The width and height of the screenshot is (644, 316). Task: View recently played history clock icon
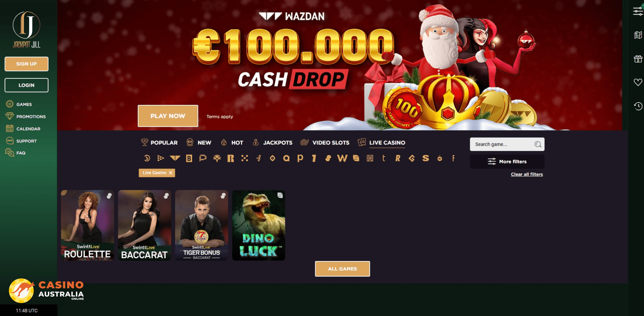(x=638, y=106)
